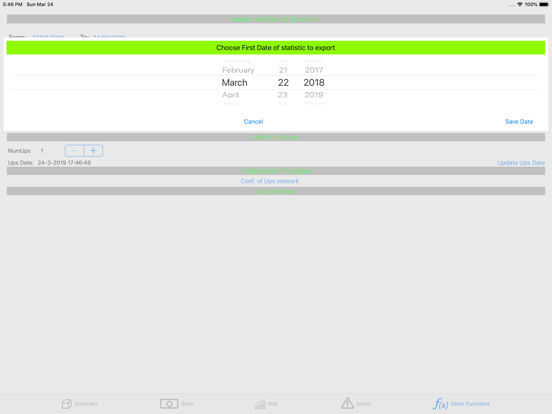Viewport: 552px width, 414px height.
Task: Open Conf. of Ups network
Action: pyautogui.click(x=270, y=181)
